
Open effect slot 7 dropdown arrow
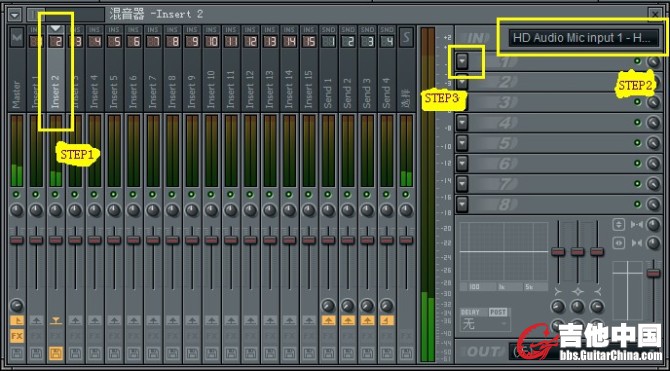[462, 184]
